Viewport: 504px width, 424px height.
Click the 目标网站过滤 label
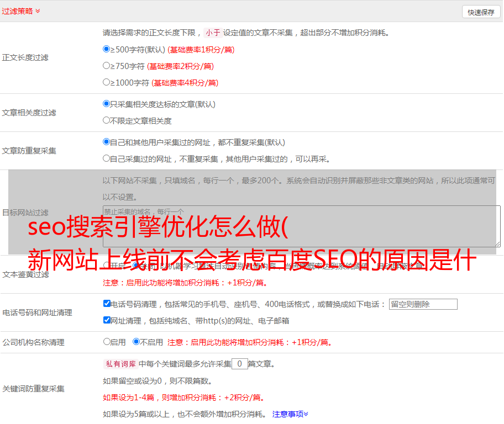25,213
